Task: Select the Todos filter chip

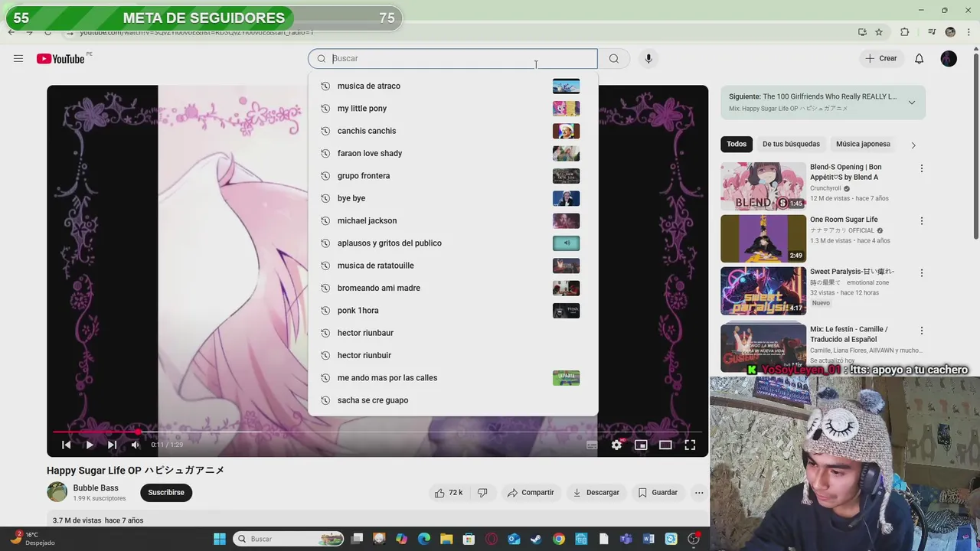Action: click(x=737, y=144)
